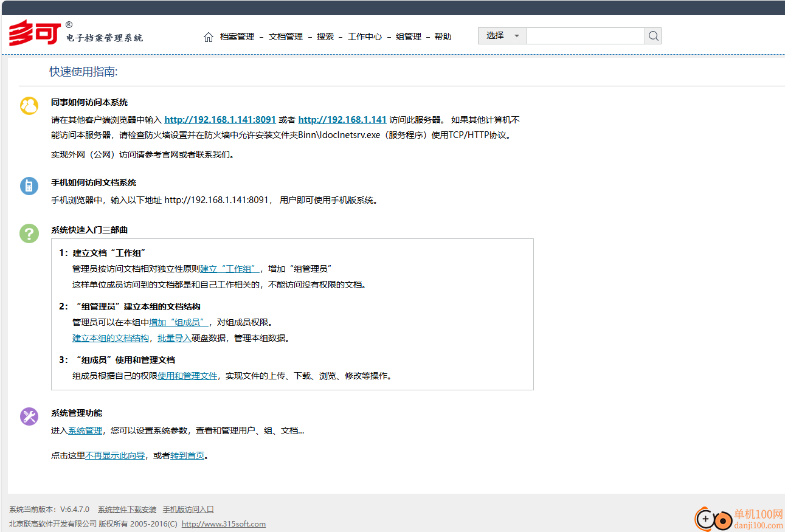Click the 多可 logo
Image resolution: width=785 pixels, height=532 pixels.
click(x=35, y=34)
